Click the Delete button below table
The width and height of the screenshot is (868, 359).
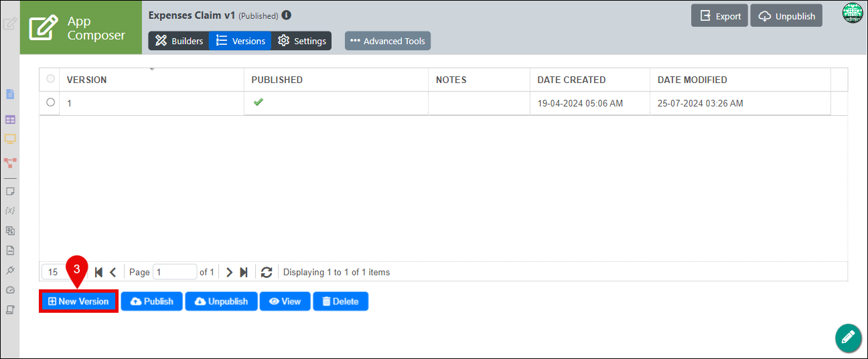pyautogui.click(x=340, y=301)
